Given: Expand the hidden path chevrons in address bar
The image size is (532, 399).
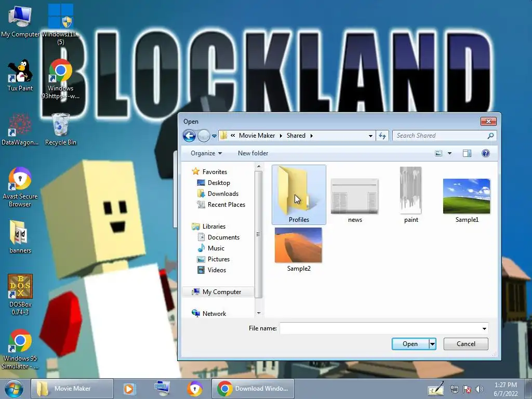Looking at the screenshot, I should click(x=233, y=136).
